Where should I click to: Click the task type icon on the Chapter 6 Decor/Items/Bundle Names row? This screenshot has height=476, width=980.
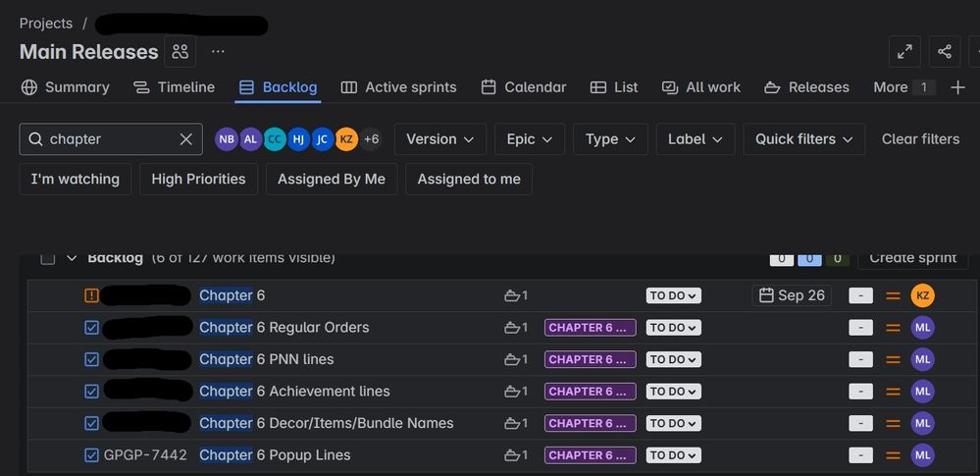[x=91, y=423]
